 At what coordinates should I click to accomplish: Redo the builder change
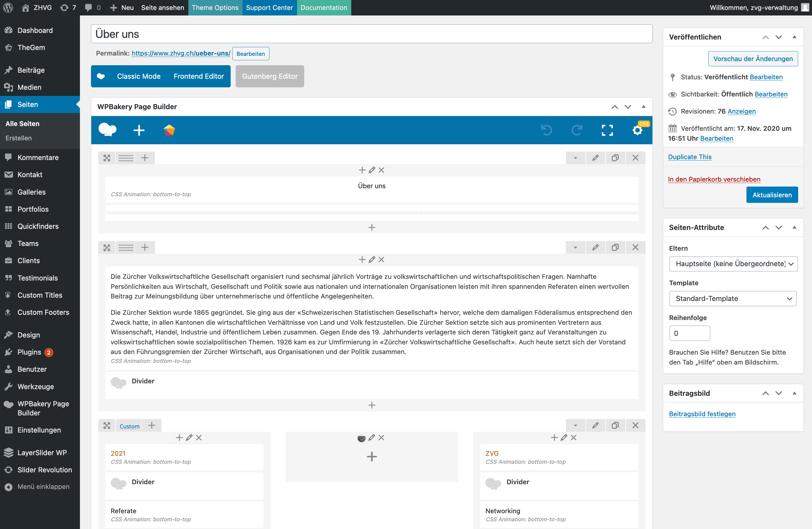pyautogui.click(x=577, y=130)
